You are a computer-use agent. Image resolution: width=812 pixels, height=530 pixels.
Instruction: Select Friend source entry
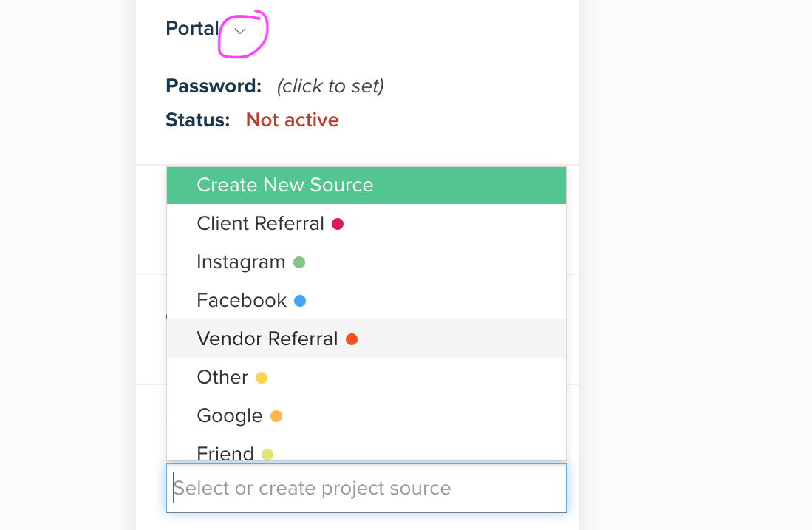[366, 450]
